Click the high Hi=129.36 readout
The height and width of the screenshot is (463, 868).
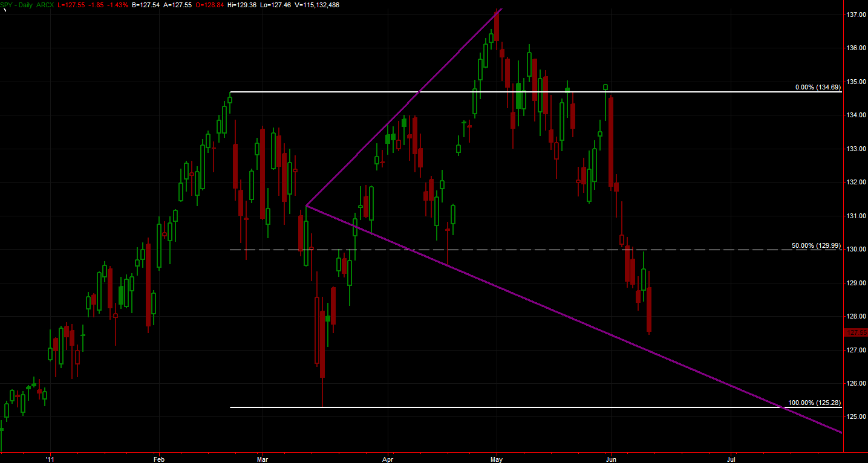coord(243,4)
